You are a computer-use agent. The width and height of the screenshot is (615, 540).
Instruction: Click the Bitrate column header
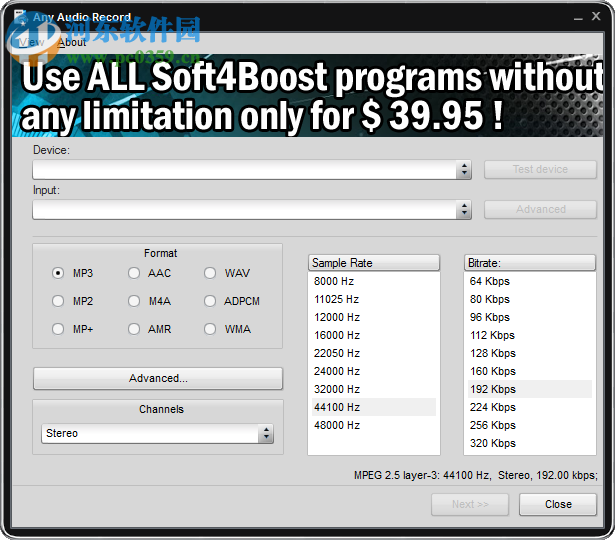530,263
